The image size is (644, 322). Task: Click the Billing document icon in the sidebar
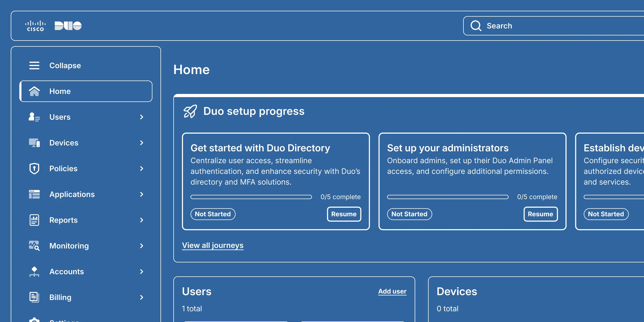click(x=34, y=297)
